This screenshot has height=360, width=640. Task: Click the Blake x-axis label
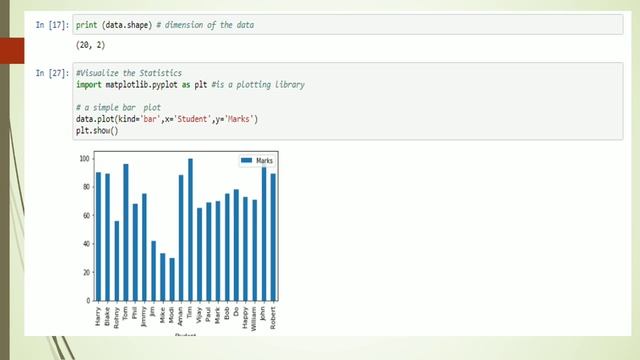pos(107,316)
